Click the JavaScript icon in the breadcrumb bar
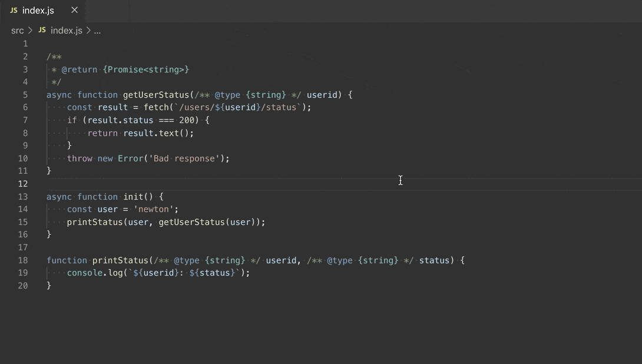The height and width of the screenshot is (364, 642). (x=42, y=29)
